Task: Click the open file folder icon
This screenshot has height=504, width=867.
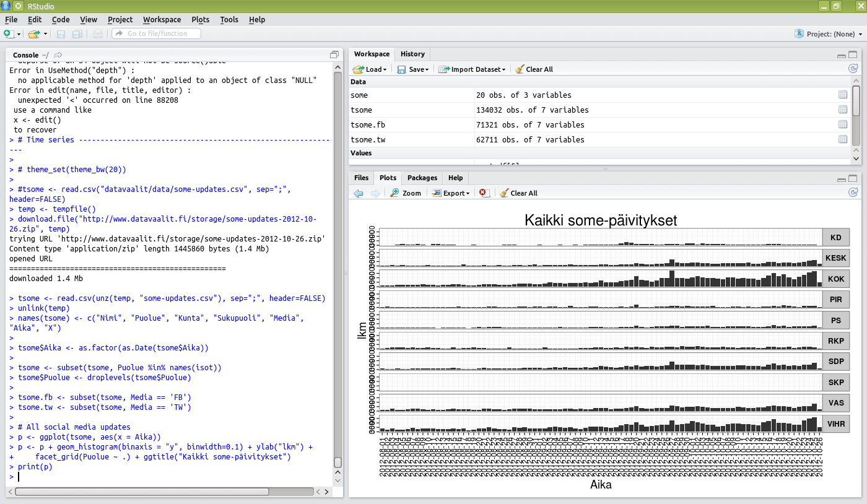Action: pyautogui.click(x=33, y=33)
